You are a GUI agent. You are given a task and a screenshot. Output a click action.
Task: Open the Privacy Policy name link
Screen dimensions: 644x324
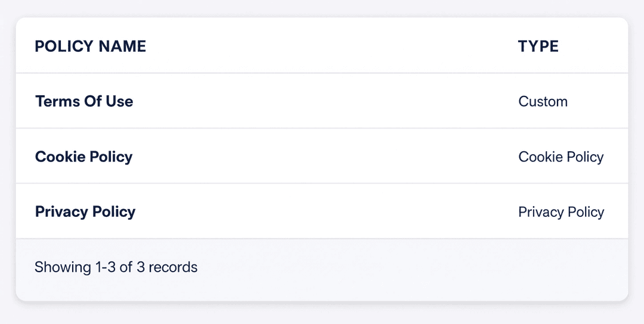tap(85, 211)
